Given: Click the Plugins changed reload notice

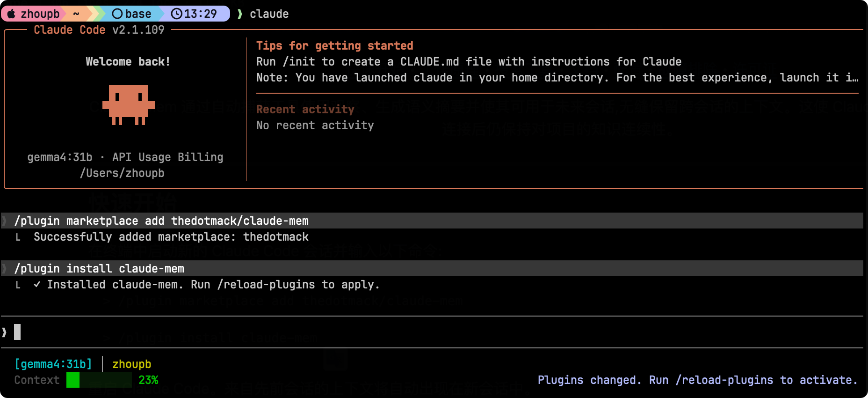Looking at the screenshot, I should 697,380.
